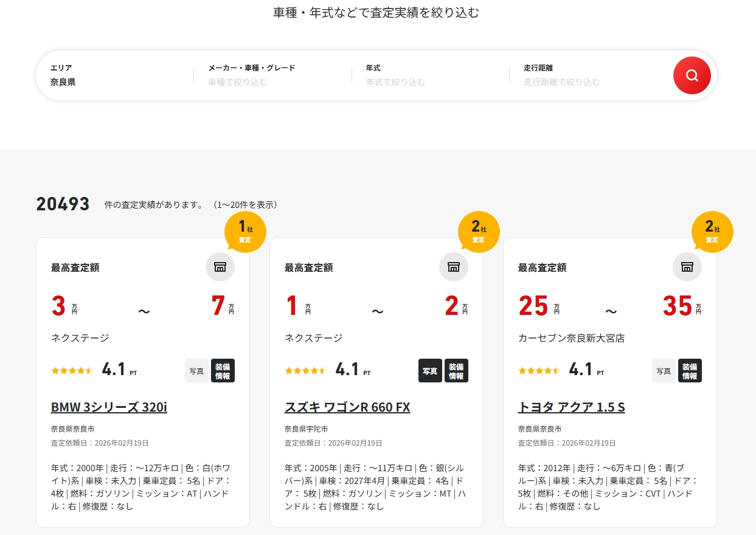Click 写真 button on the Aqua card
The image size is (756, 535).
(x=664, y=371)
